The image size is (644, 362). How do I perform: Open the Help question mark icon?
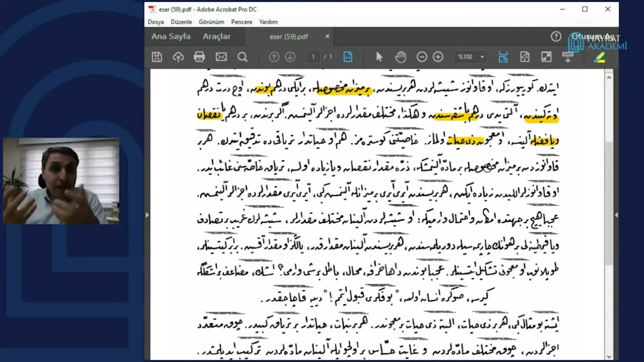[x=556, y=36]
